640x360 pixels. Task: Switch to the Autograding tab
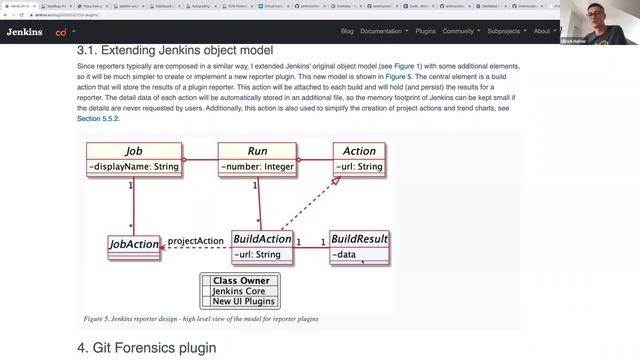(200, 6)
